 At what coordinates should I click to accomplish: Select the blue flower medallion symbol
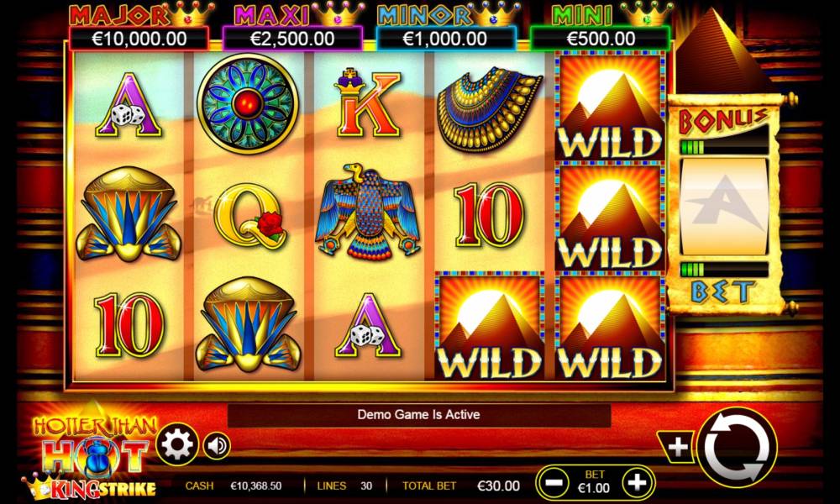tap(247, 103)
